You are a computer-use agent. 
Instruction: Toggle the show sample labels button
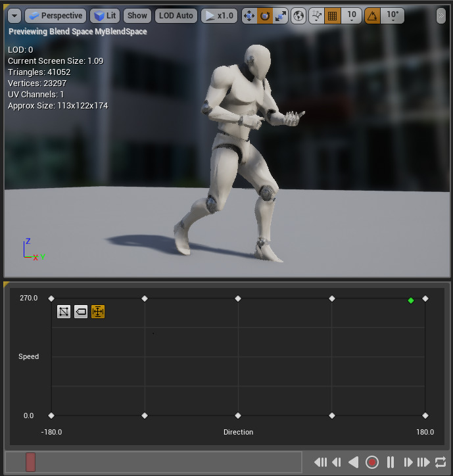[x=81, y=312]
